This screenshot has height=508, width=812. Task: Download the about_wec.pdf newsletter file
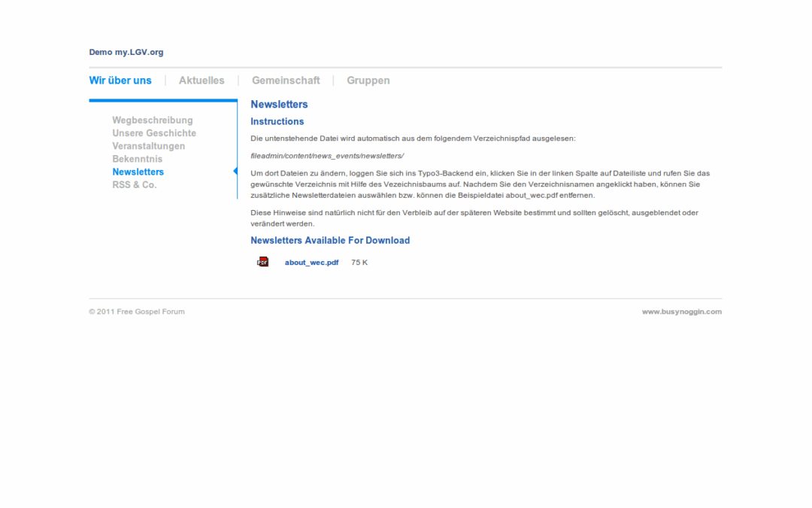pyautogui.click(x=311, y=263)
